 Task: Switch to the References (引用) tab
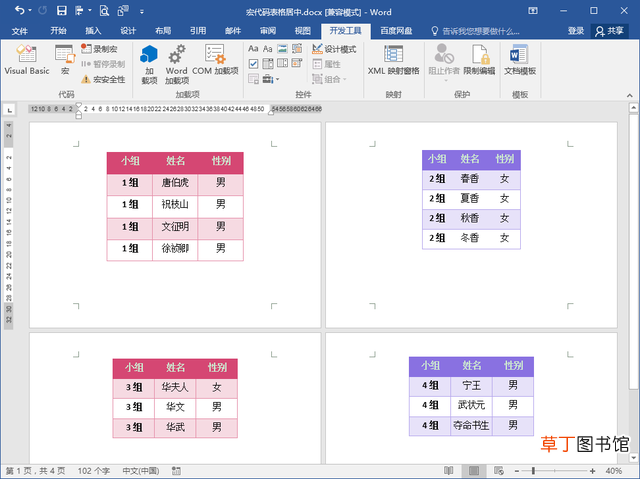pyautogui.click(x=198, y=31)
